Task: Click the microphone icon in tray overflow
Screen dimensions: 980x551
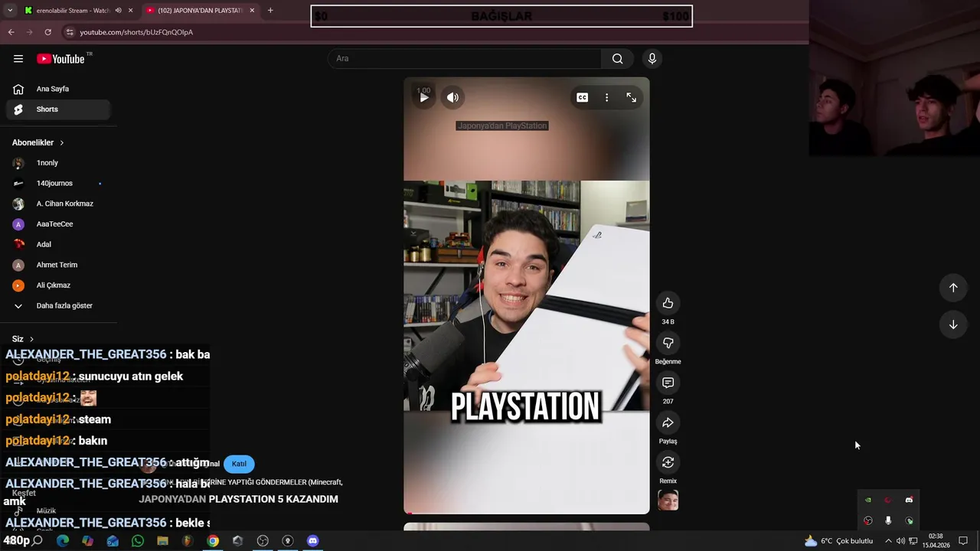Action: click(x=888, y=520)
